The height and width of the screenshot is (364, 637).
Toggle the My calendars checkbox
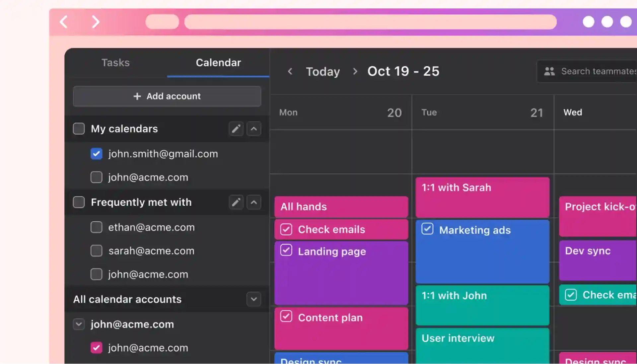point(79,129)
